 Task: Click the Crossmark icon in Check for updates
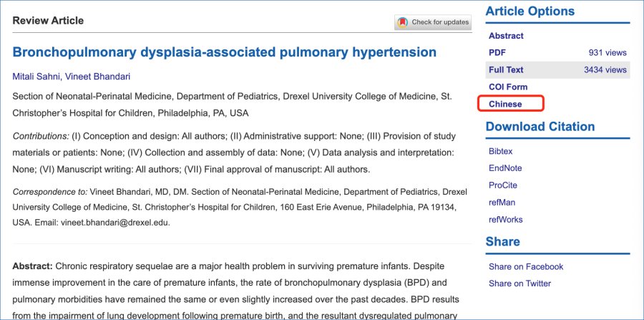click(x=402, y=22)
